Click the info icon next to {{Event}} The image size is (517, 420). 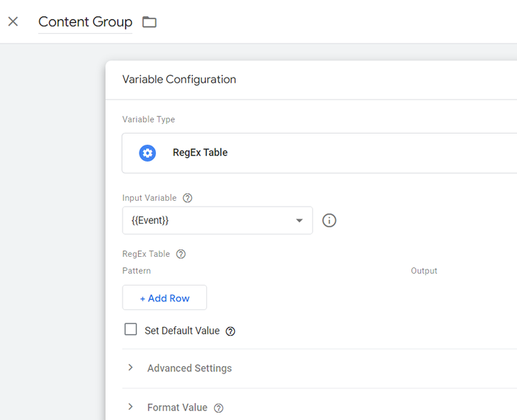[x=329, y=221]
